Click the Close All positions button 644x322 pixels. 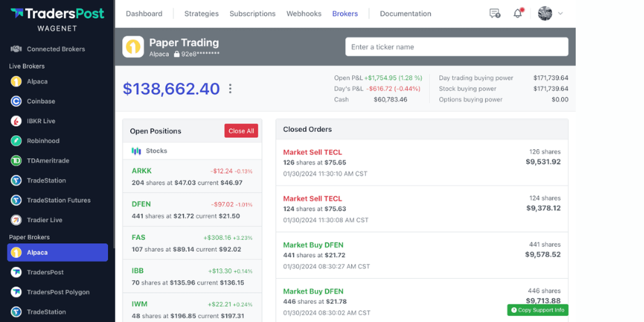click(241, 131)
